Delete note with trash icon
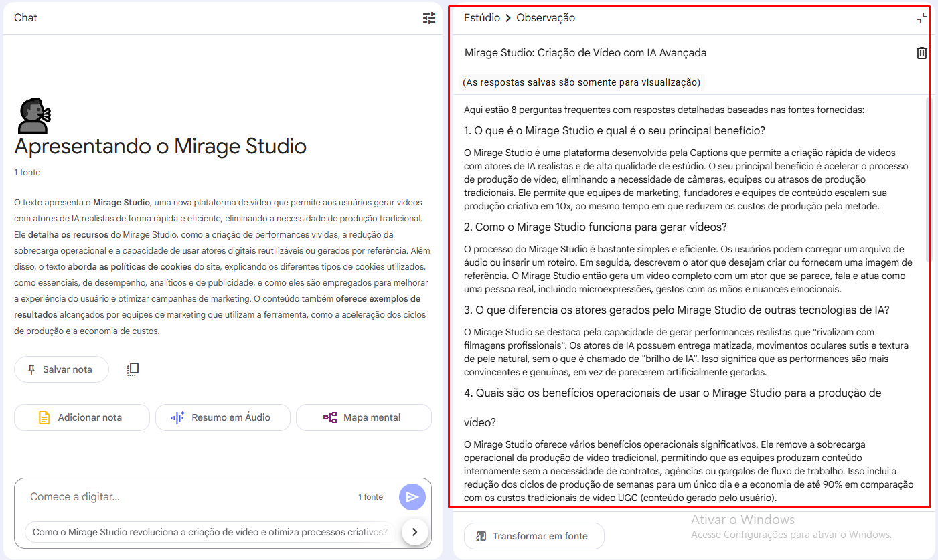Image resolution: width=938 pixels, height=560 pixels. click(922, 53)
